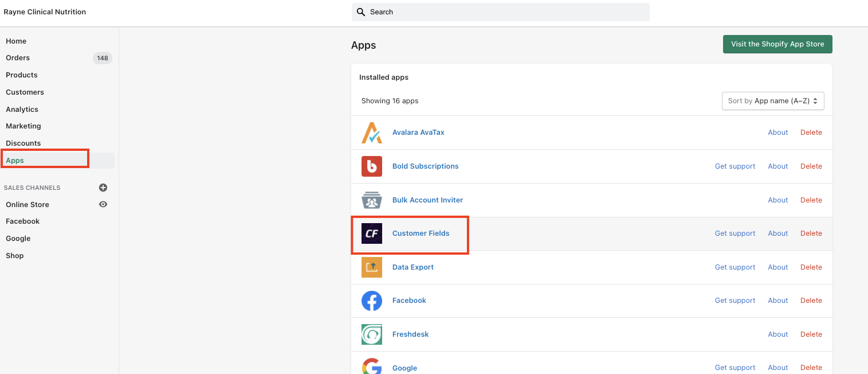Viewport: 868px width, 374px height.
Task: Click the Bold Subscriptions app icon
Action: tap(372, 166)
